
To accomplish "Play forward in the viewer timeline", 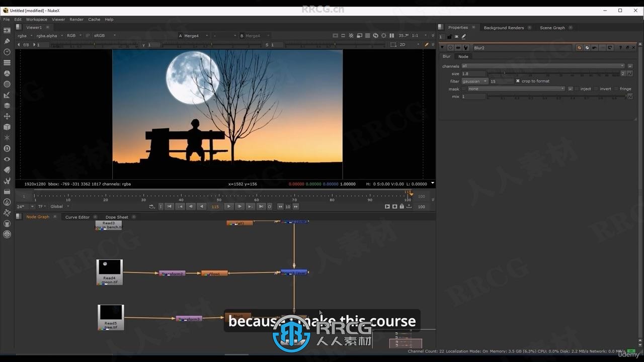I will 228,207.
